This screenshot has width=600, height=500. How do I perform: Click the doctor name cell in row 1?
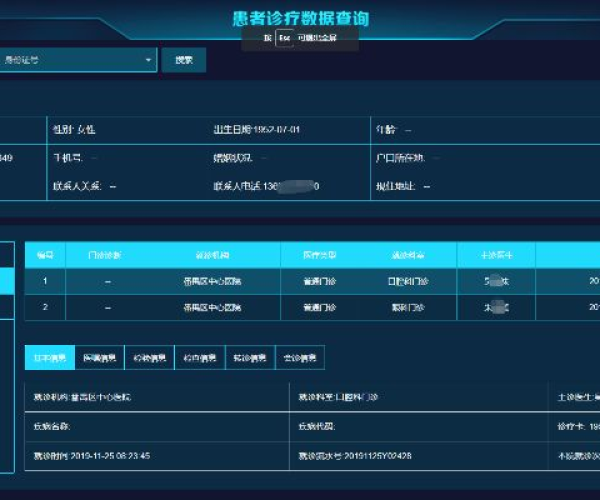(496, 282)
